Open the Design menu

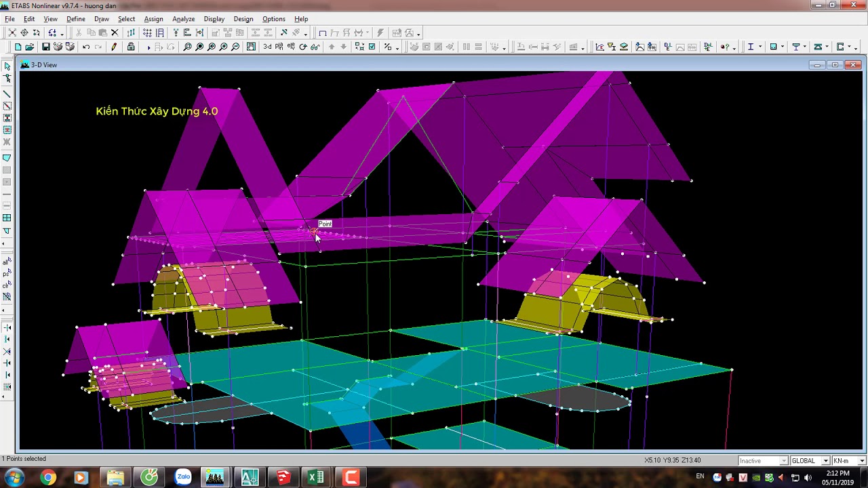coord(243,19)
